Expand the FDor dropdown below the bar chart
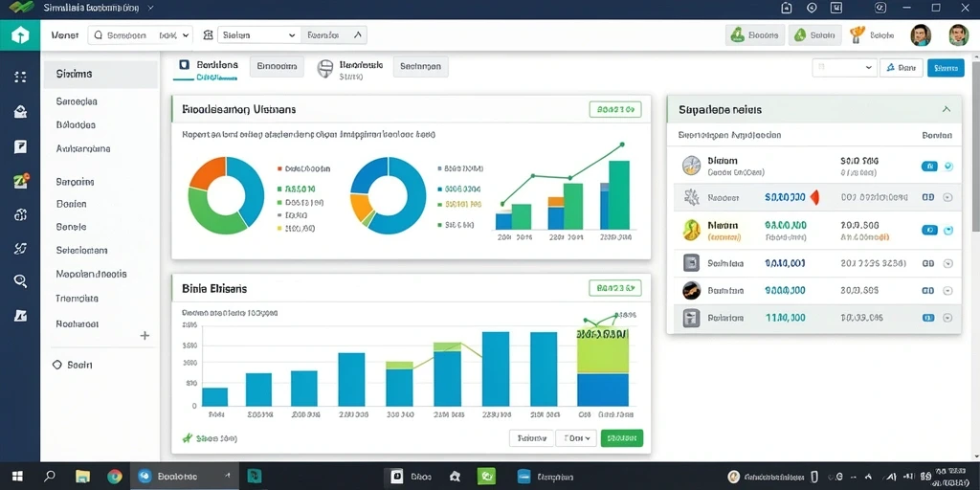980x490 pixels. click(576, 438)
